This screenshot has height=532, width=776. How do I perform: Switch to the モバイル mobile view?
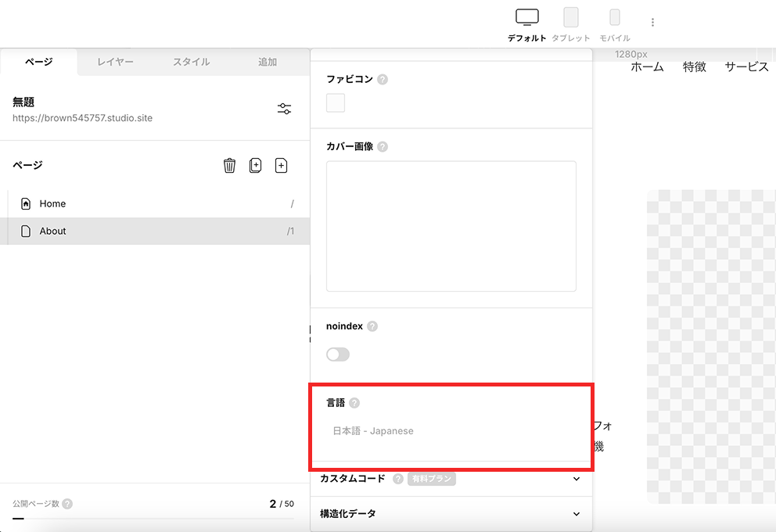[x=615, y=23]
